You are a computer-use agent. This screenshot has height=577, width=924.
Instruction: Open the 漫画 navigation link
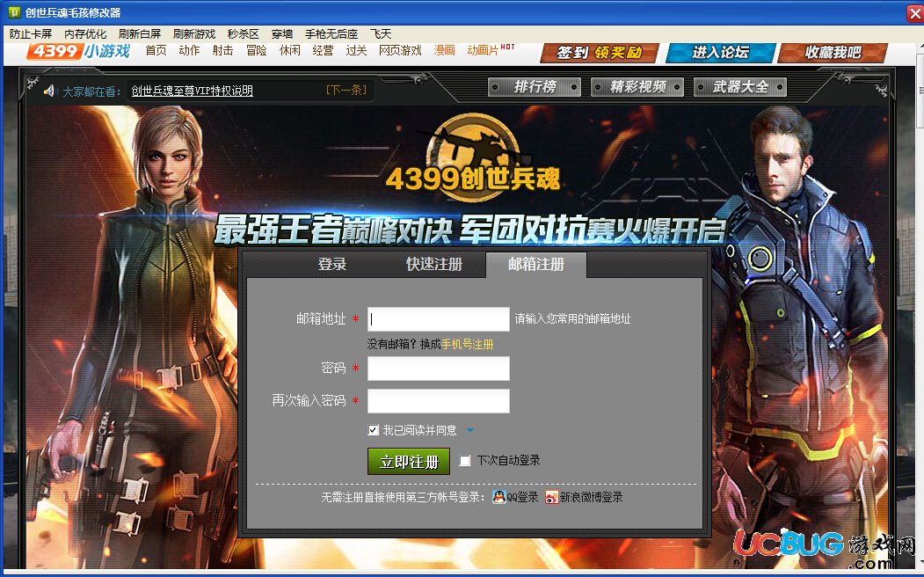coord(444,51)
